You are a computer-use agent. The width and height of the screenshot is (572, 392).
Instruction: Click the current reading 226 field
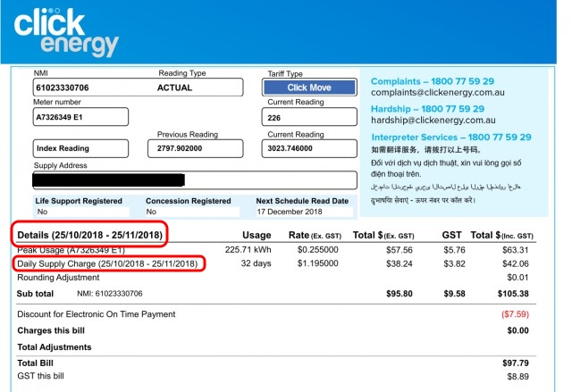pyautogui.click(x=309, y=117)
